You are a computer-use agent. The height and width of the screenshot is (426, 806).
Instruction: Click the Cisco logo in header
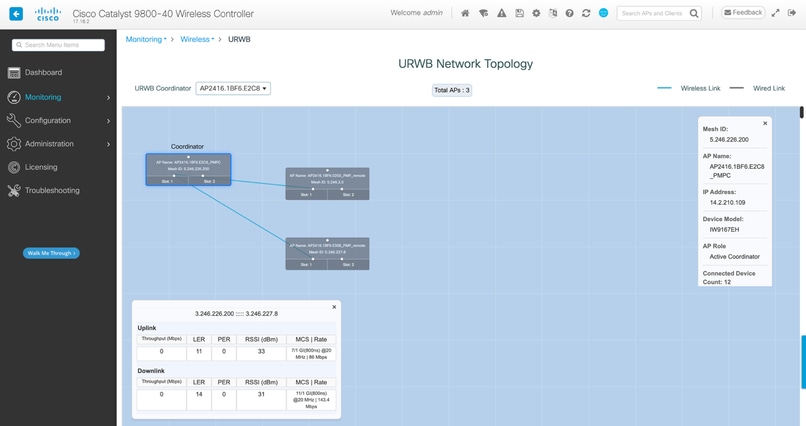pyautogui.click(x=48, y=14)
